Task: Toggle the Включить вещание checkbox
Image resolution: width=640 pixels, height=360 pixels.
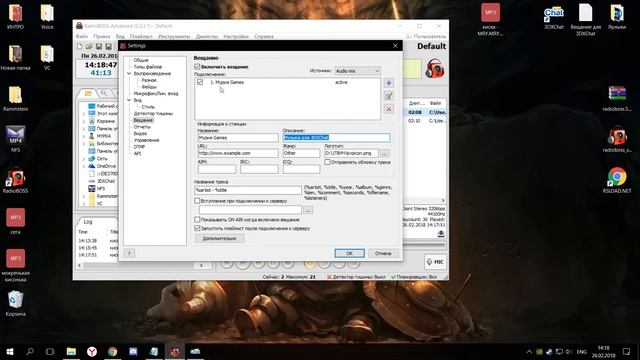Action: tap(198, 67)
